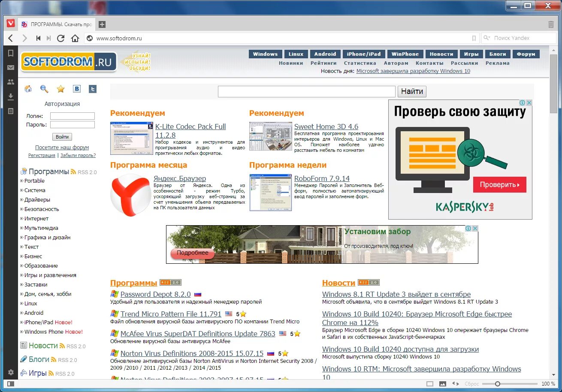Click the fast forward navigation button
This screenshot has width=562, height=392.
point(48,38)
